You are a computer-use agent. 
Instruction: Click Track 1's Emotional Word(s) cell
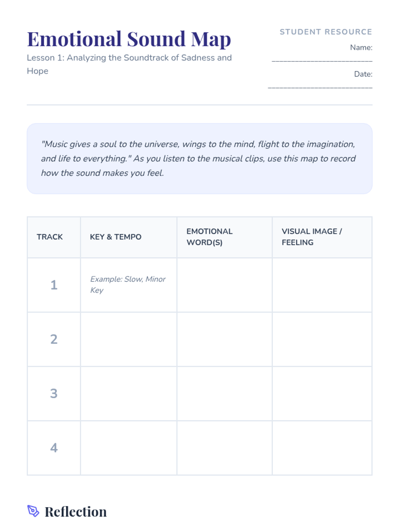pyautogui.click(x=224, y=285)
